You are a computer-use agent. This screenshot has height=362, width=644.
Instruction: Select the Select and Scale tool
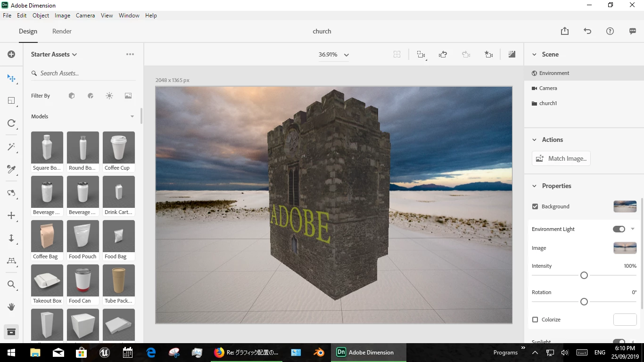[x=11, y=100]
